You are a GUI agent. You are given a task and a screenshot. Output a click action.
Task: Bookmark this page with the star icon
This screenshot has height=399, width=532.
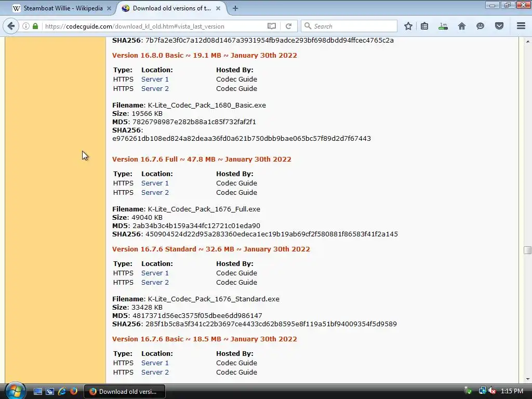click(x=408, y=26)
